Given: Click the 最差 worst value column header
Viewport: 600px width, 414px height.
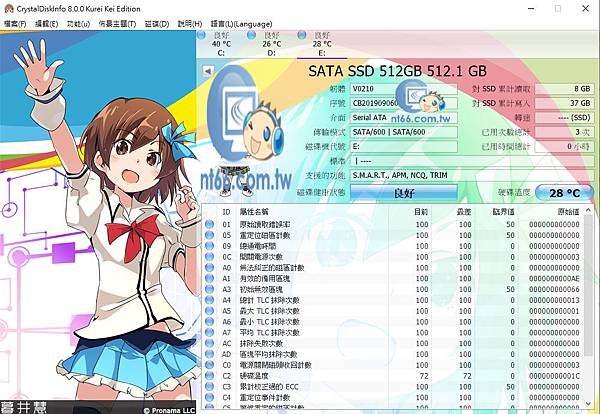Looking at the screenshot, I should (453, 212).
